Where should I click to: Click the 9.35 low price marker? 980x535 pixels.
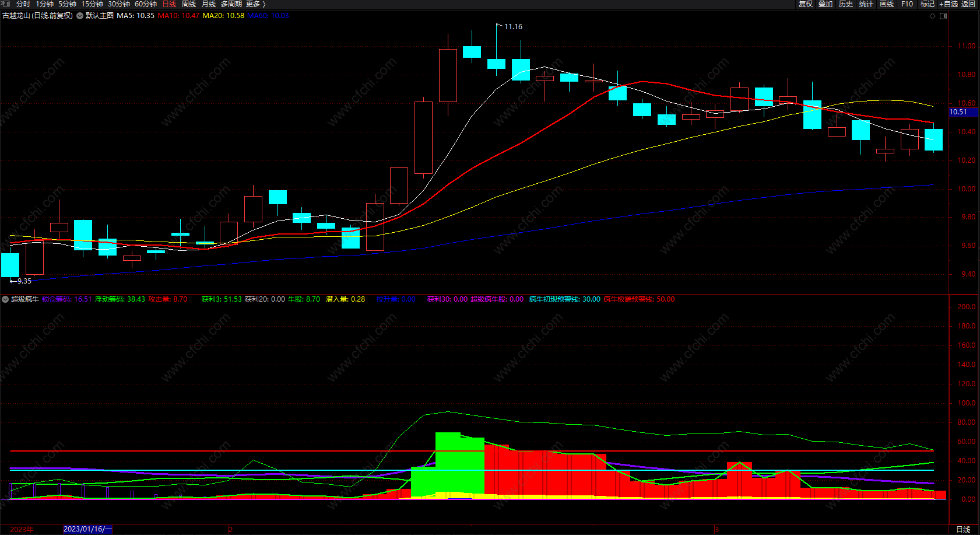[x=24, y=281]
